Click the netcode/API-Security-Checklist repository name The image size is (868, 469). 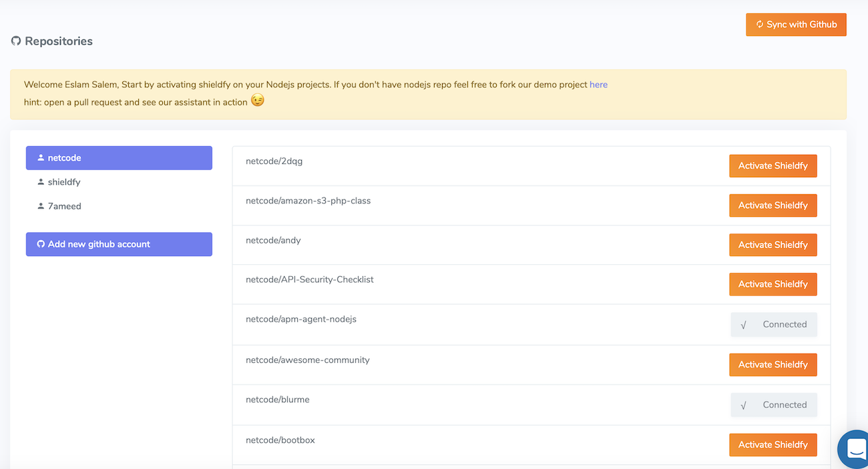coord(310,279)
